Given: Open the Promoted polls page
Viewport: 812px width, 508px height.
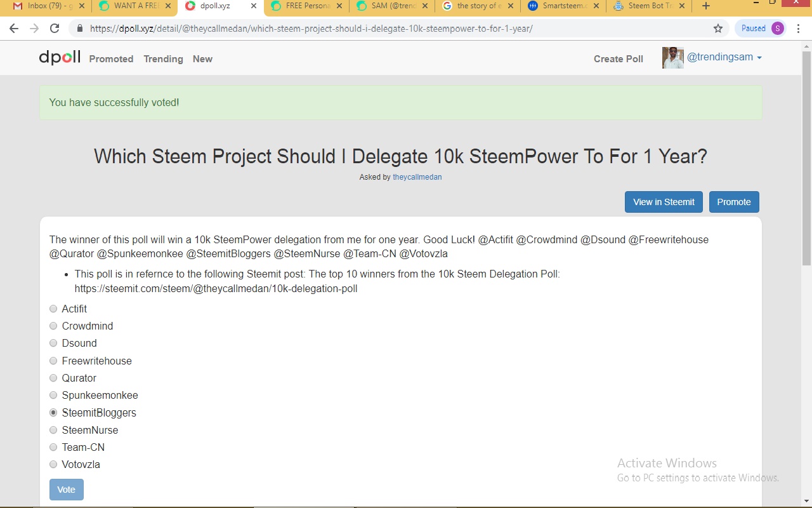Looking at the screenshot, I should tap(111, 59).
